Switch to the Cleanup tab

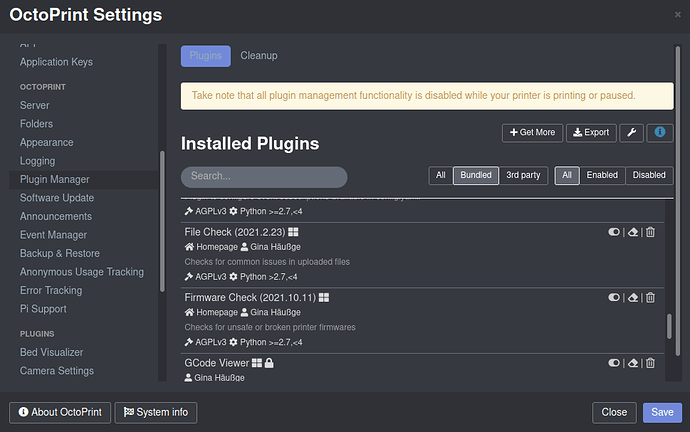click(x=259, y=56)
